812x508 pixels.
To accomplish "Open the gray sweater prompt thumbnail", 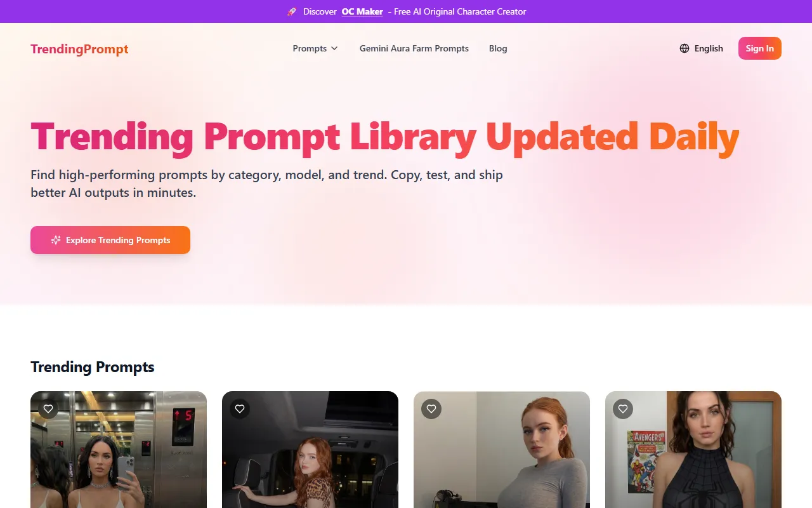I will tap(502, 450).
